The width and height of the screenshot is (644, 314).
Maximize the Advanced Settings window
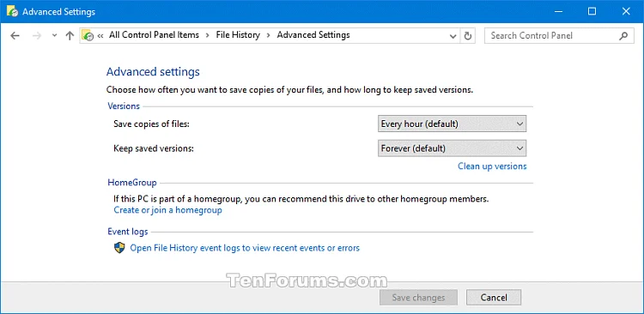(592, 11)
